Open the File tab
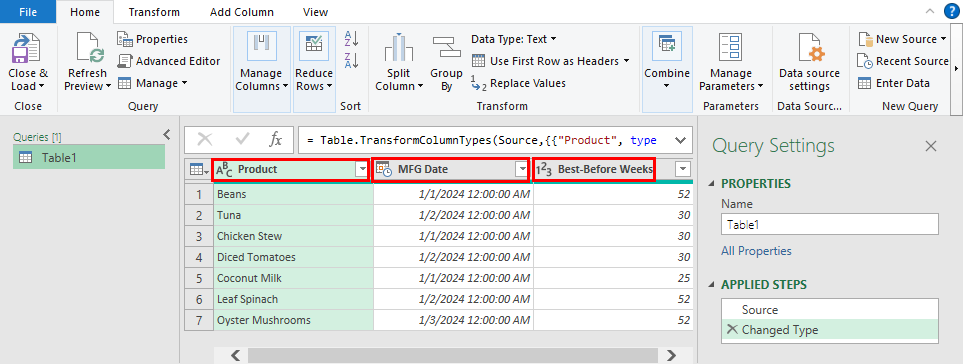 [x=28, y=12]
